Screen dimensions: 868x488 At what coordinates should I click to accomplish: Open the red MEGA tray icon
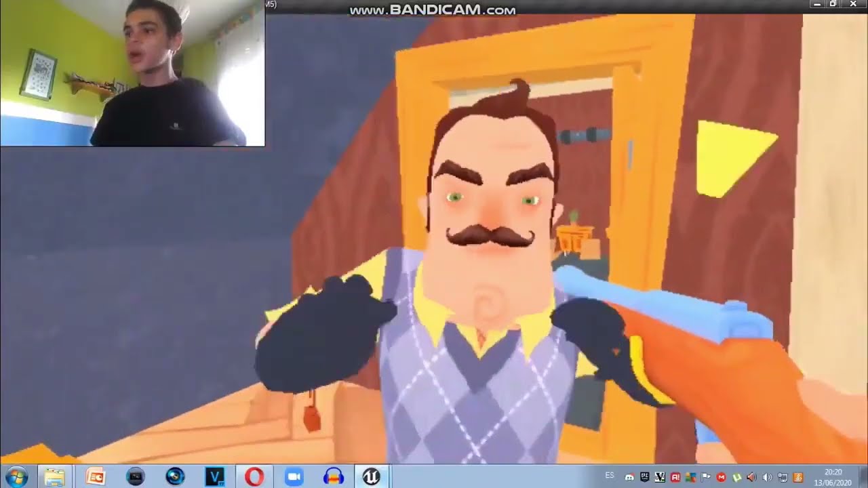[721, 477]
